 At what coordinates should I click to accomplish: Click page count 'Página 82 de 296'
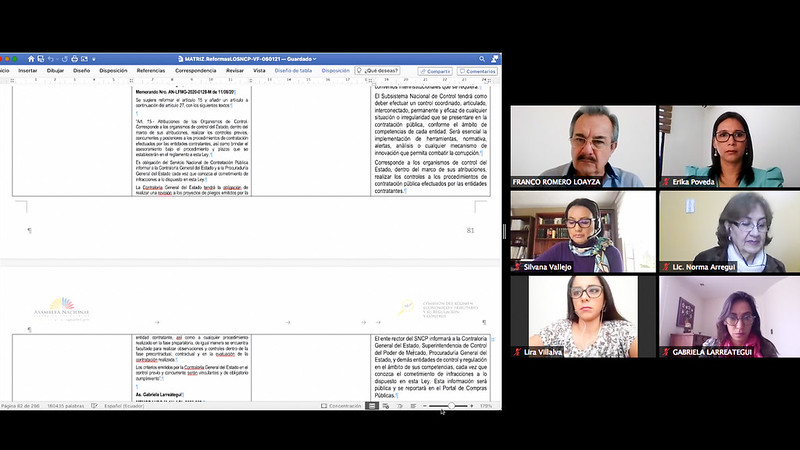click(x=20, y=406)
